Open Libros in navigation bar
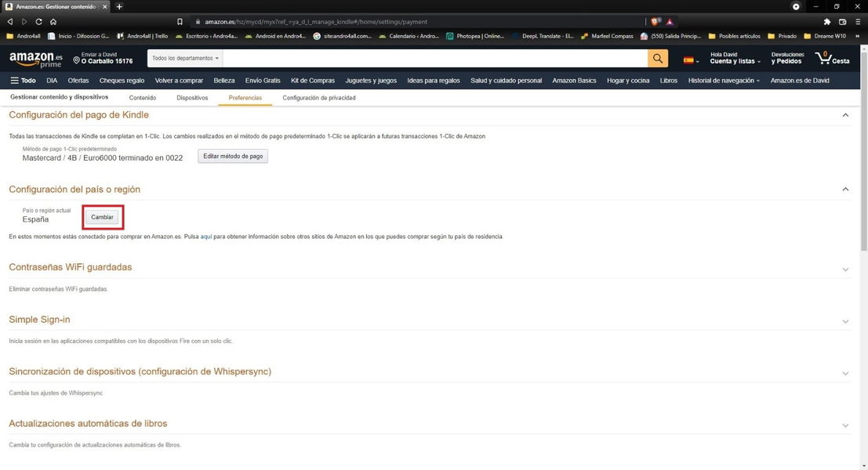Image resolution: width=868 pixels, height=470 pixels. [668, 81]
